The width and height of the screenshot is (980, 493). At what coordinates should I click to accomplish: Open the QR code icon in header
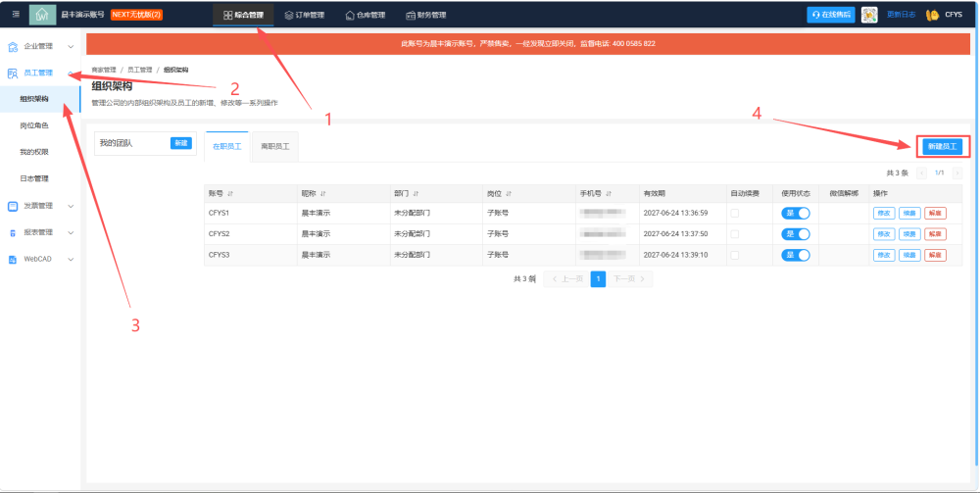pyautogui.click(x=868, y=15)
